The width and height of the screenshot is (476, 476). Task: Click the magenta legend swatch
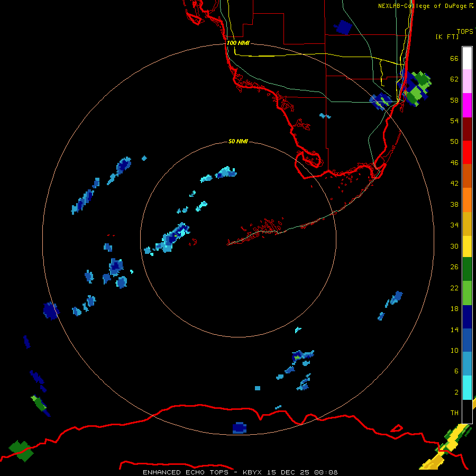[x=467, y=105]
